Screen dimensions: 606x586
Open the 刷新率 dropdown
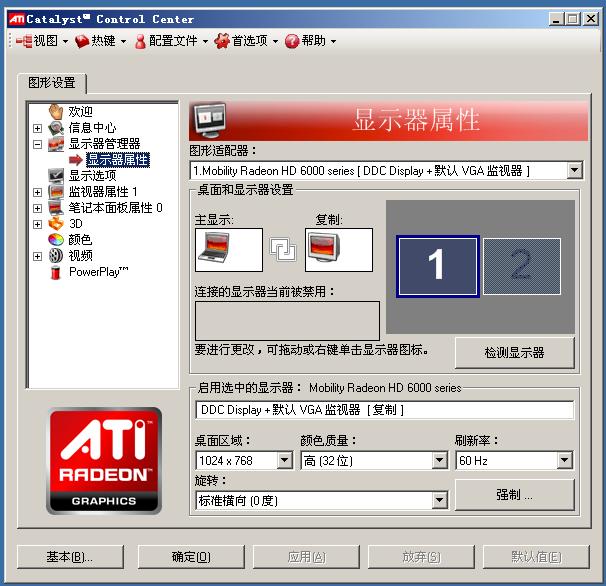pyautogui.click(x=565, y=460)
